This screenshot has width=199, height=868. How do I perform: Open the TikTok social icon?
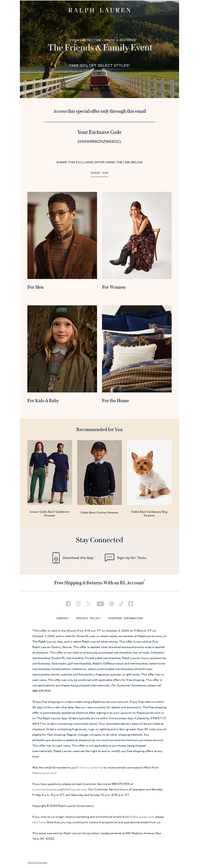pyautogui.click(x=121, y=603)
